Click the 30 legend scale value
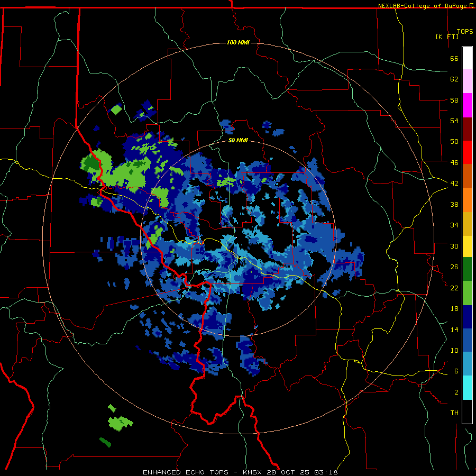Screen dimensions: 476x476 click(454, 246)
